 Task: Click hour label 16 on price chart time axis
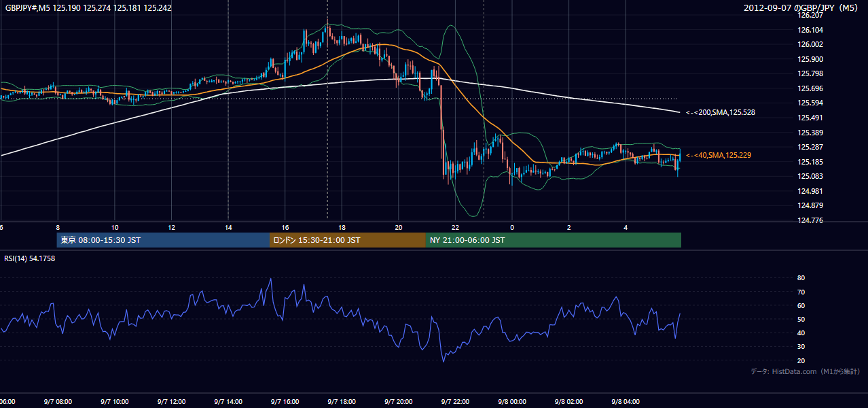[285, 228]
